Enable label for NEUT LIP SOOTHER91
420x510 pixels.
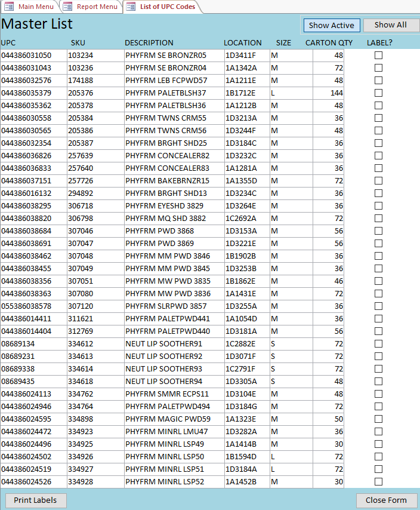pos(378,344)
